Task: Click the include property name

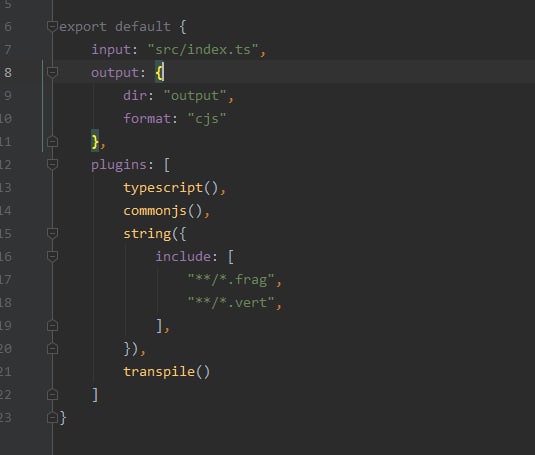Action: click(183, 256)
